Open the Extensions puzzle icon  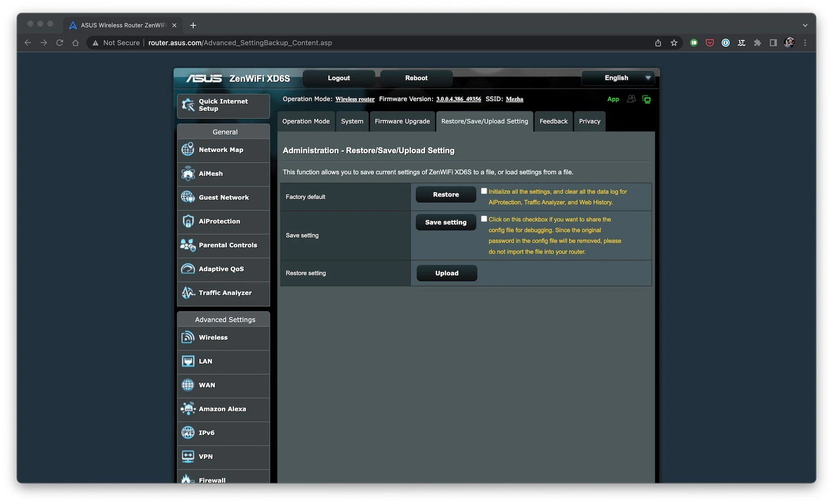(x=758, y=43)
